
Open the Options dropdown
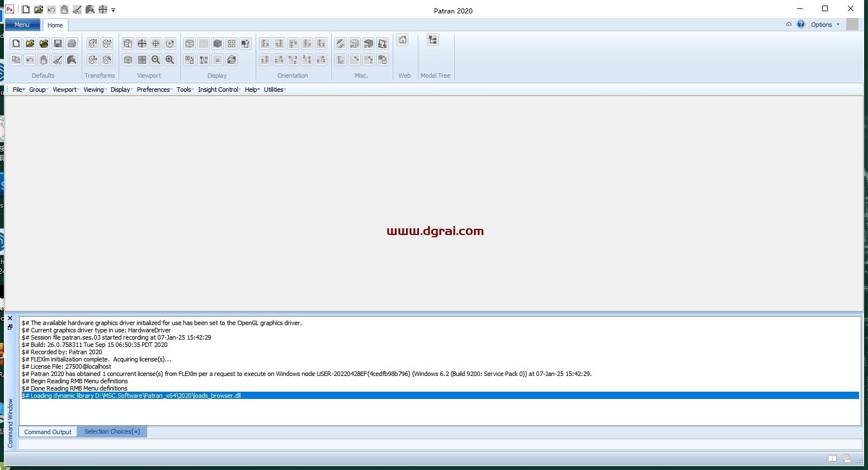[x=825, y=25]
